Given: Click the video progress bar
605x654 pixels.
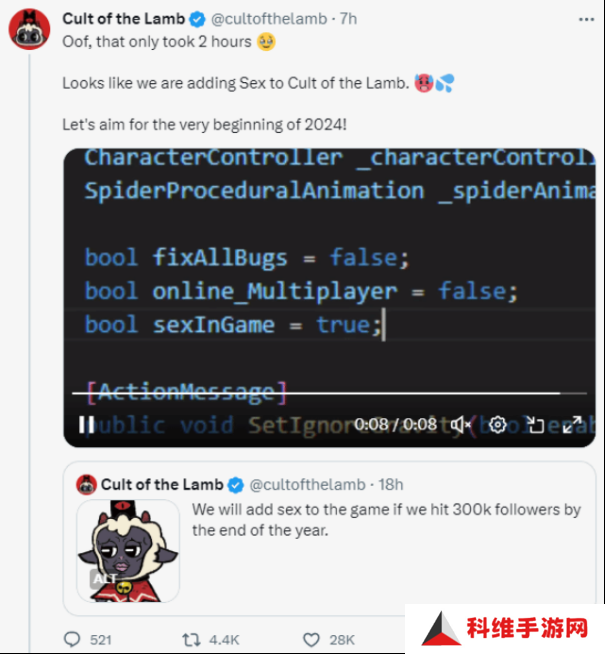Looking at the screenshot, I should (329, 393).
